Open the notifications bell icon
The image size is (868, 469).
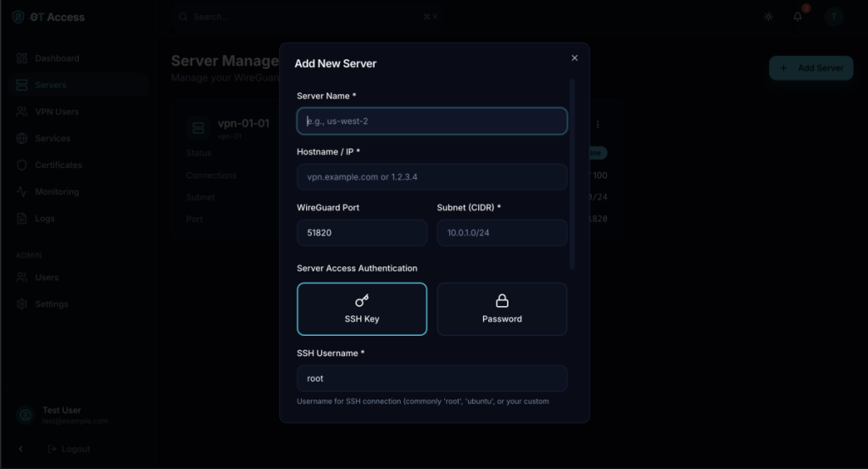[x=798, y=17]
